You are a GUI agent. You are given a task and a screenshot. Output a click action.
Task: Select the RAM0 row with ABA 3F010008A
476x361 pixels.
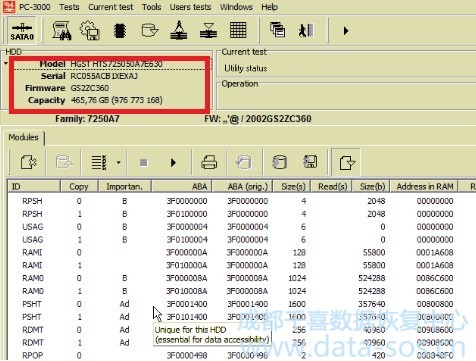pos(242,291)
